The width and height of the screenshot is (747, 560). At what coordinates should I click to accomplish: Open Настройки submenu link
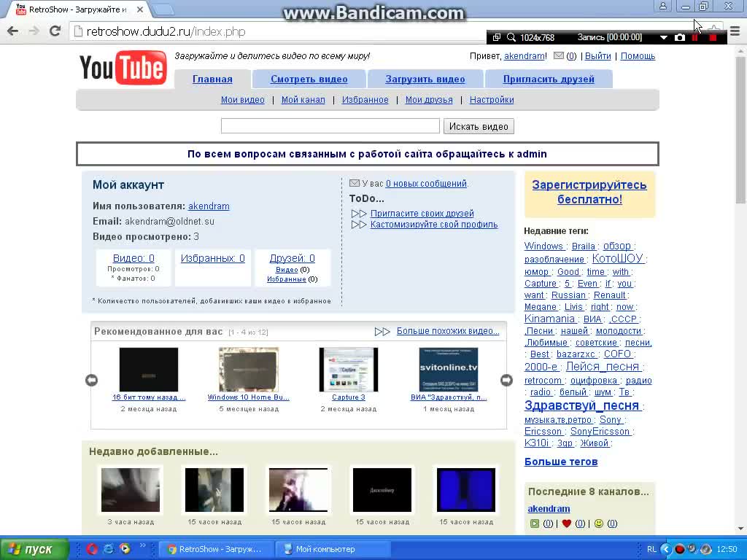tap(492, 99)
